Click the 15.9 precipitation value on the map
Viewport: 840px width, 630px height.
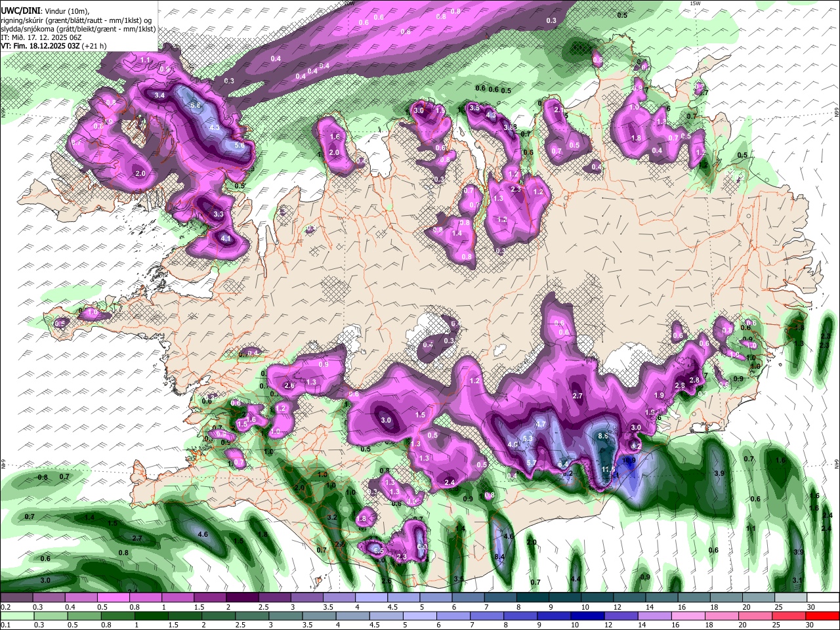(x=629, y=461)
